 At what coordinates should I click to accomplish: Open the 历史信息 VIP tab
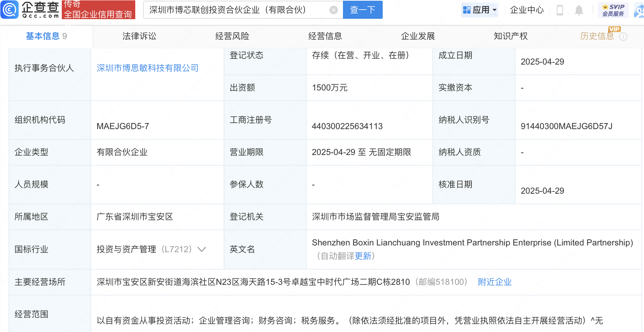coord(597,36)
